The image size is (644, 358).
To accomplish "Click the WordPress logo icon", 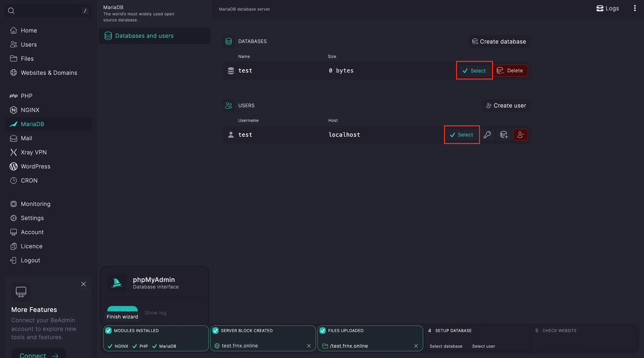I will coord(14,166).
